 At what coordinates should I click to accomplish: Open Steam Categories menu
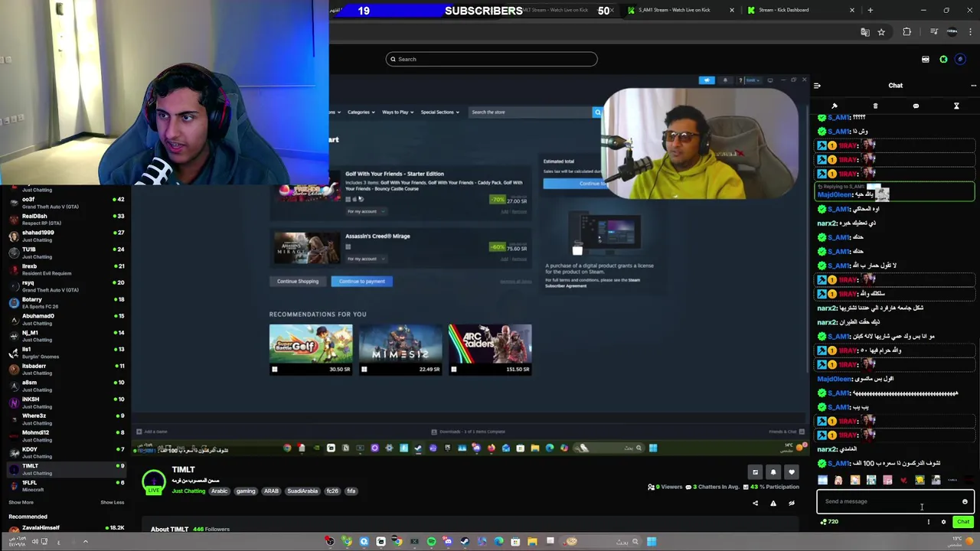[x=361, y=112]
